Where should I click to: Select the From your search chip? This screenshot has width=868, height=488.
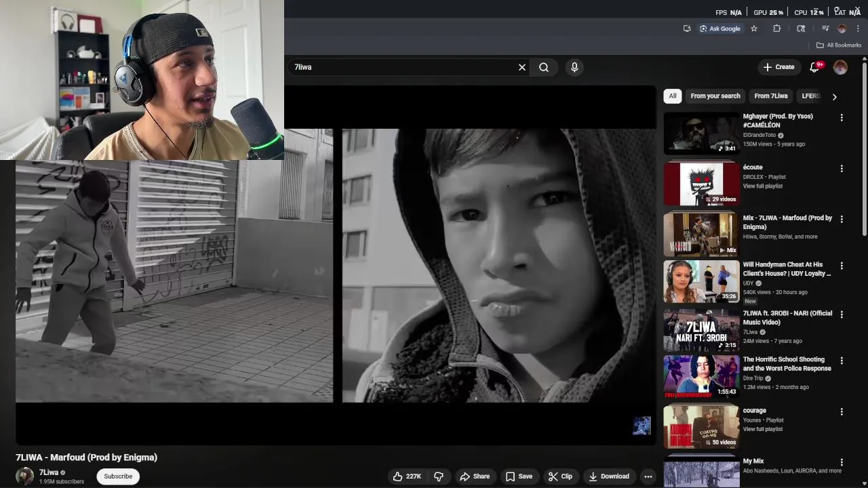pos(715,96)
